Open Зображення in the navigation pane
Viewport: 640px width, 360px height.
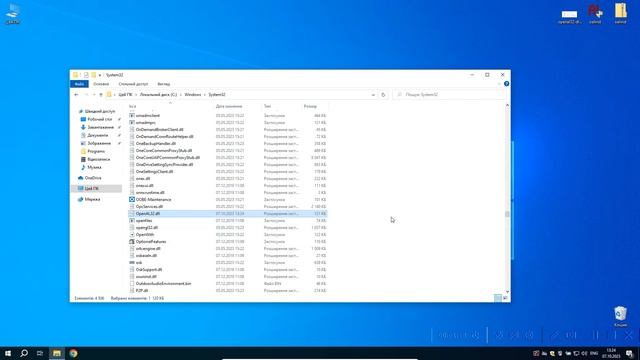pyautogui.click(x=99, y=143)
